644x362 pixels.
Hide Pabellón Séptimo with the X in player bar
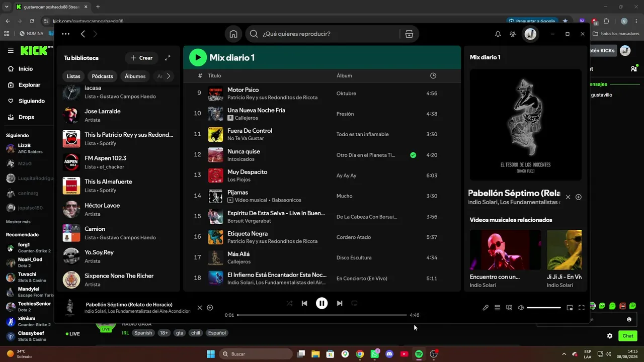[x=200, y=308]
